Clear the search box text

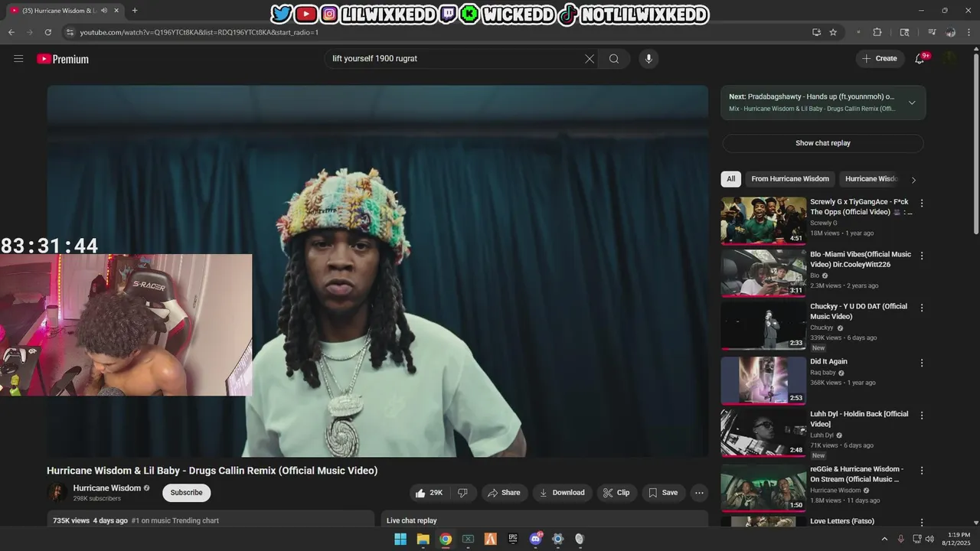point(590,59)
